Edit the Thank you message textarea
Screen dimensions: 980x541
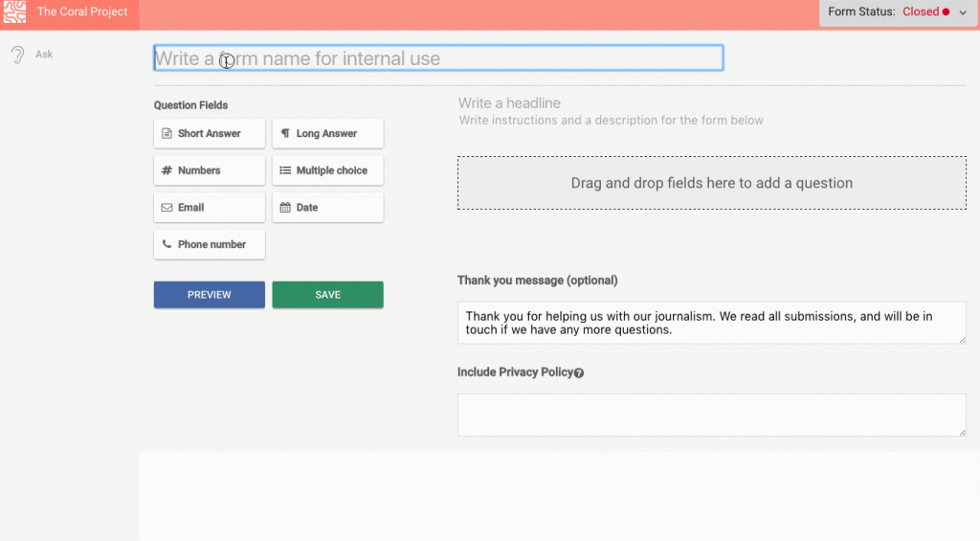coord(712,323)
